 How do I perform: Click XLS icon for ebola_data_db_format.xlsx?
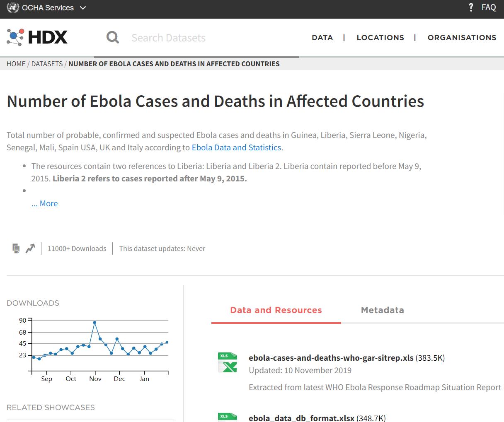click(x=228, y=417)
